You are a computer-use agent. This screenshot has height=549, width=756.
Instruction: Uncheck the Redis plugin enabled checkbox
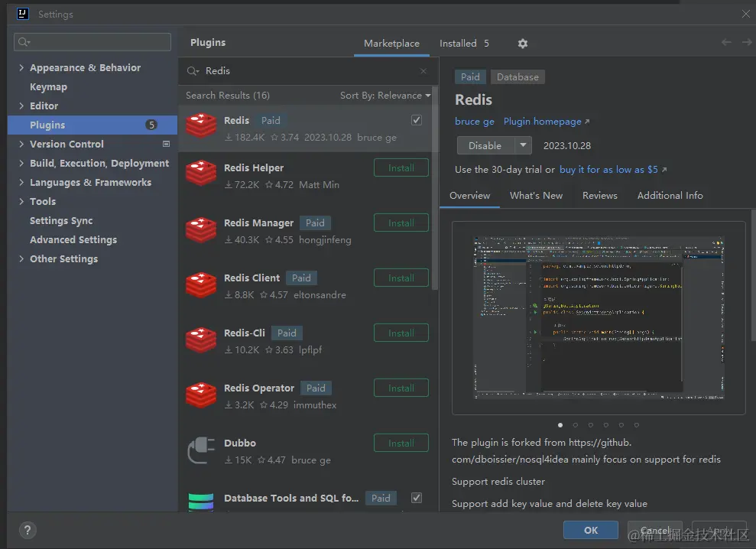click(x=417, y=120)
